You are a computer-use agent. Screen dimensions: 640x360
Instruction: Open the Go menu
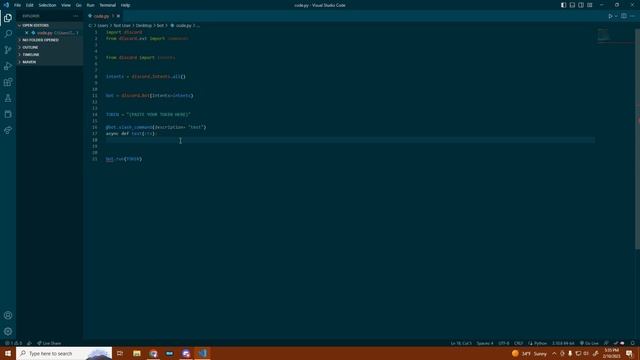click(x=78, y=5)
